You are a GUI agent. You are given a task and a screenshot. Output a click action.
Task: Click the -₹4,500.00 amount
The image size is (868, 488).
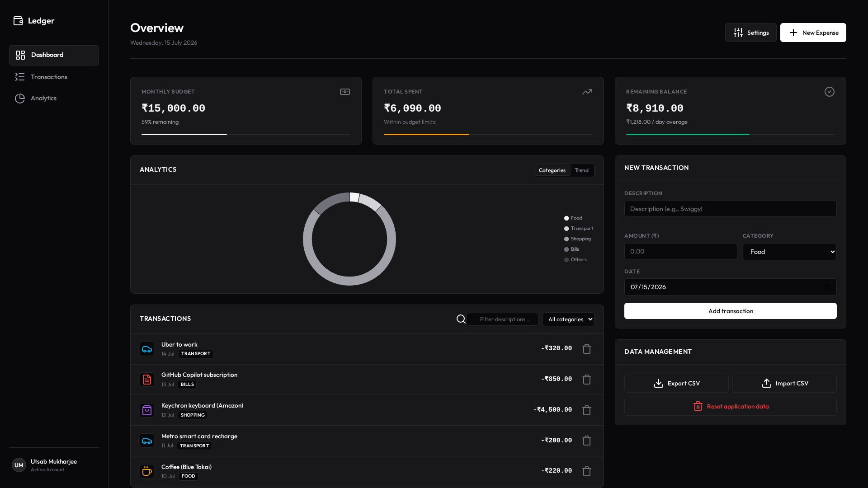point(552,410)
